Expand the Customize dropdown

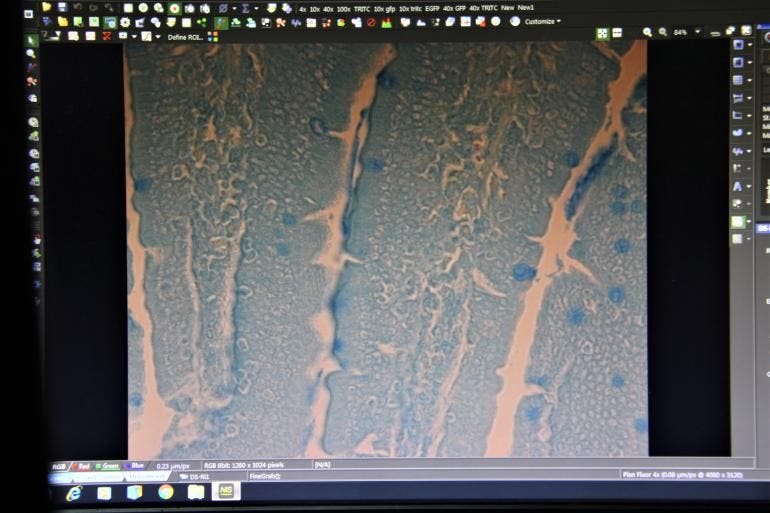(x=543, y=21)
